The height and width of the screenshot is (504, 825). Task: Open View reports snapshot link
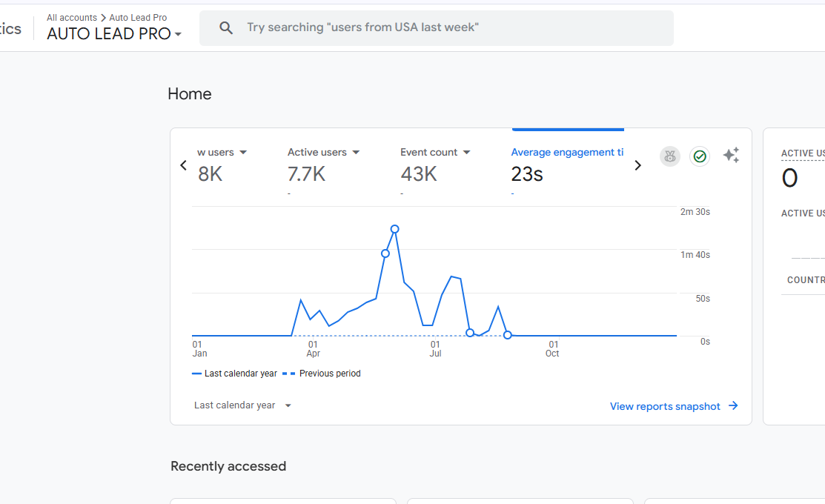click(x=665, y=406)
